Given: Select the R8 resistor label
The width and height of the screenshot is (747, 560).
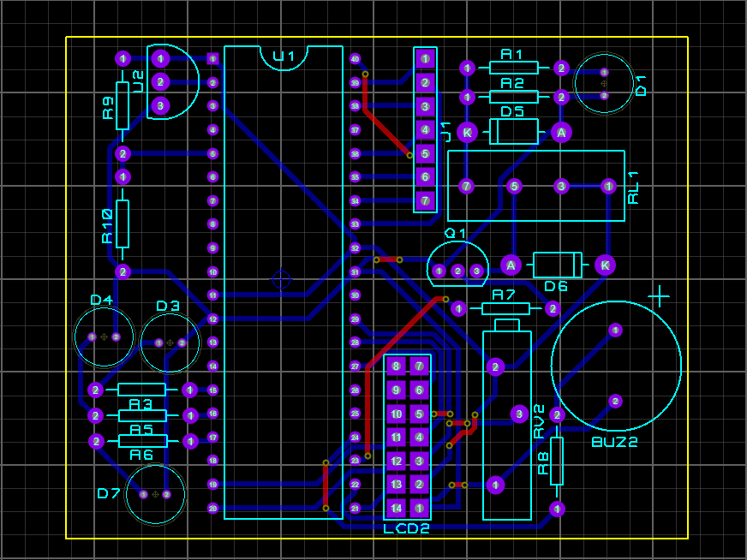Looking at the screenshot, I should 543,464.
